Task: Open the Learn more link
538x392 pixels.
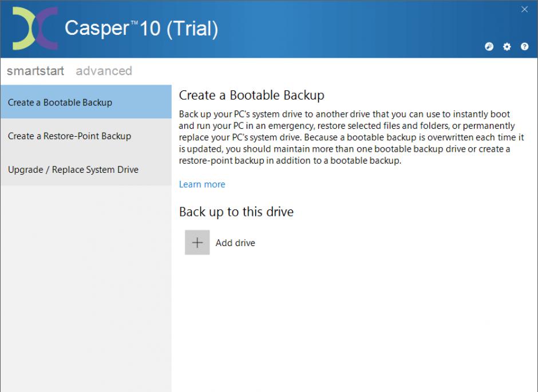Action: tap(201, 184)
